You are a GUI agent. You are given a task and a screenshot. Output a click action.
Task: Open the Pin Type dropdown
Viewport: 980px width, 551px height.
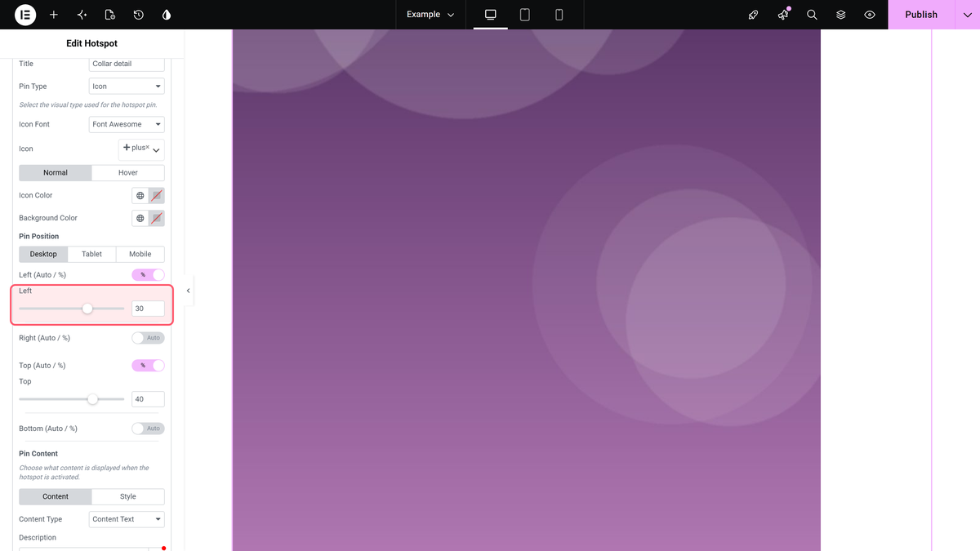click(x=127, y=86)
